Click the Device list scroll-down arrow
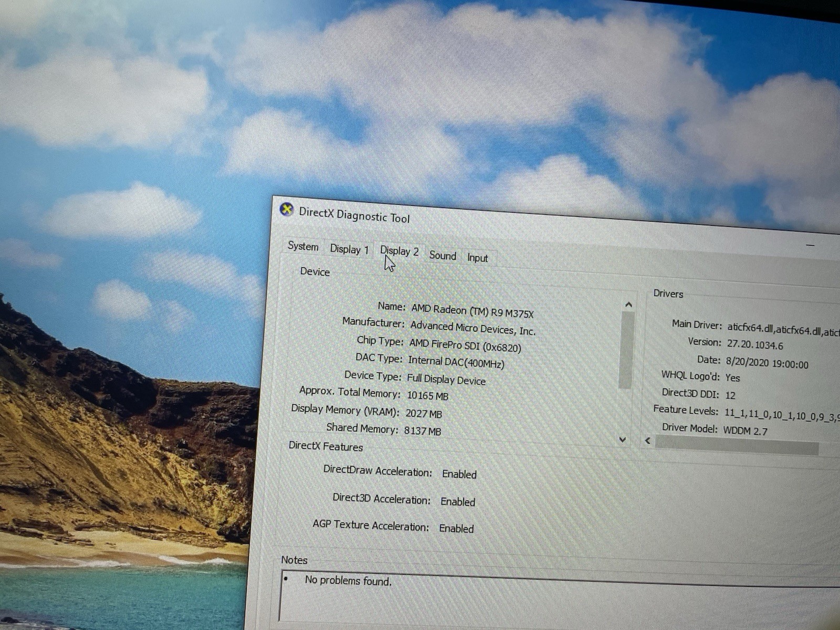 point(623,440)
